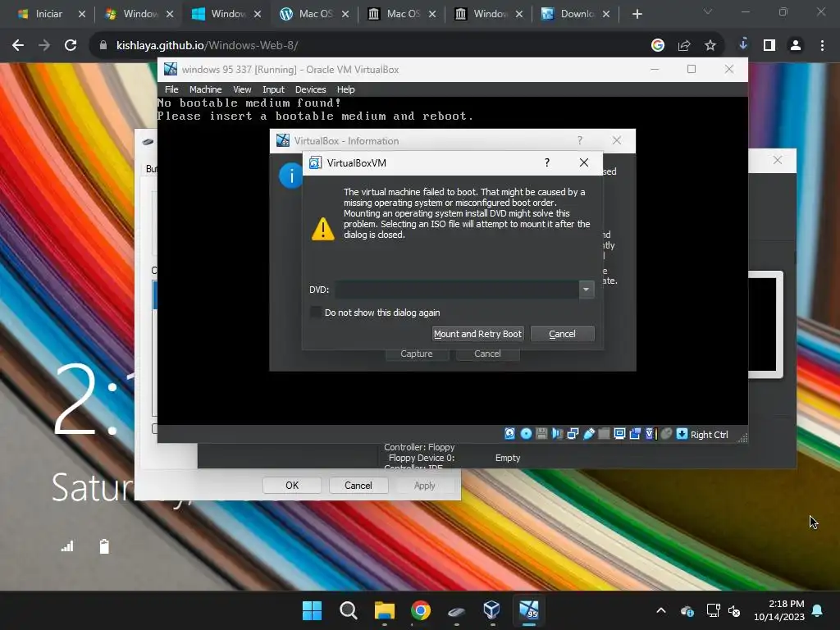Open the Windows Start menu
This screenshot has height=630, width=840.
(312, 610)
